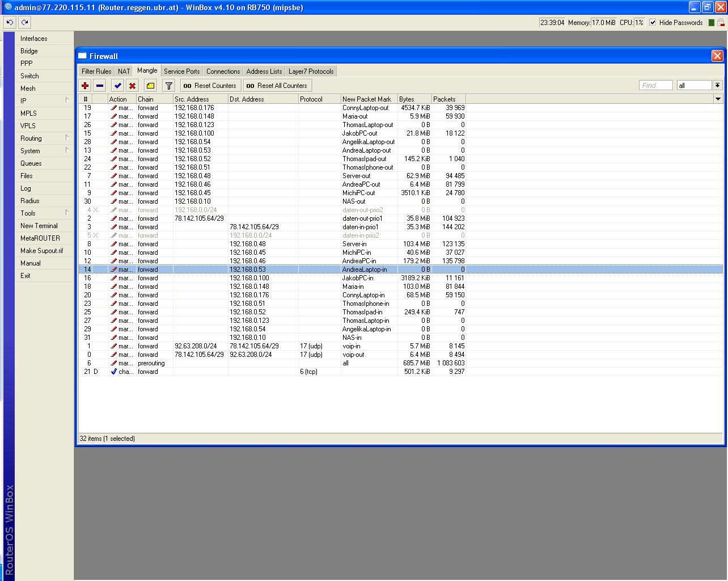Click the Reset All Counters button
This screenshot has width=728, height=581.
(278, 86)
